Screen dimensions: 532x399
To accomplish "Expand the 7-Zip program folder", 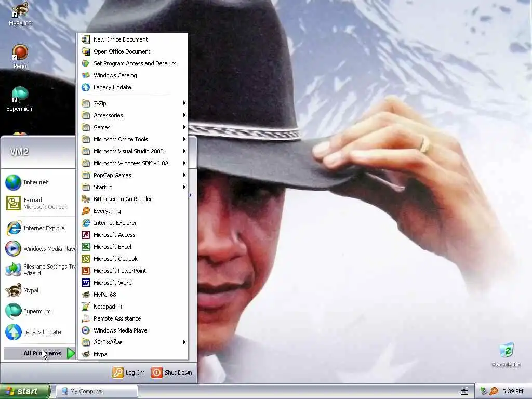I will point(134,103).
